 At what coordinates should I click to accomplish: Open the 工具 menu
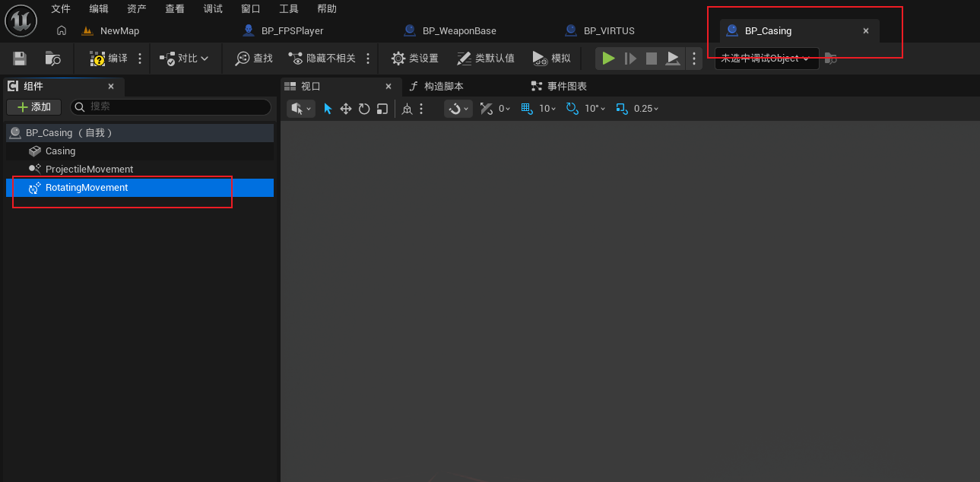[289, 9]
